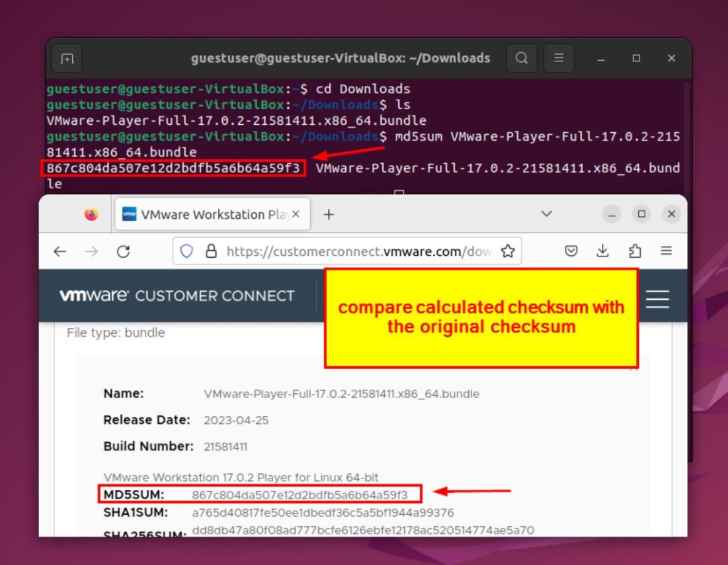Open the Firefox Extensions panel
This screenshot has width=728, height=565.
[634, 250]
